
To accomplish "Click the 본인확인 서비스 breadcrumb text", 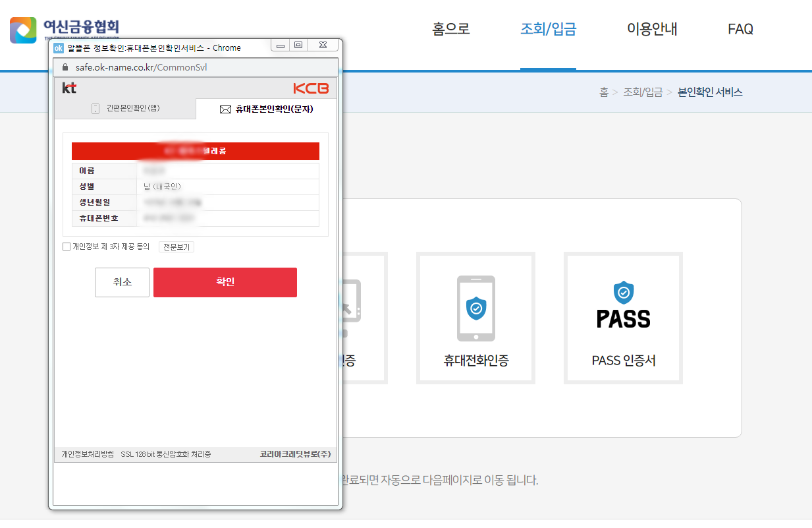I will [x=710, y=92].
